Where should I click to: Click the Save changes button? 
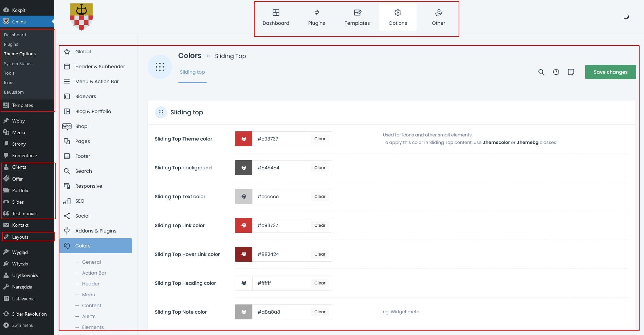pyautogui.click(x=610, y=72)
